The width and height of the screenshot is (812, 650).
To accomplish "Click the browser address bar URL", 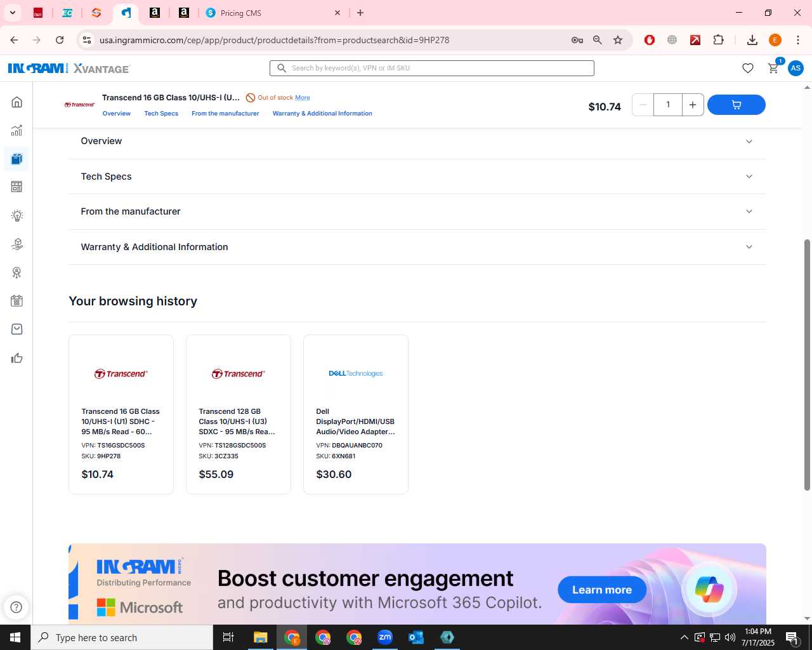I will click(x=274, y=40).
